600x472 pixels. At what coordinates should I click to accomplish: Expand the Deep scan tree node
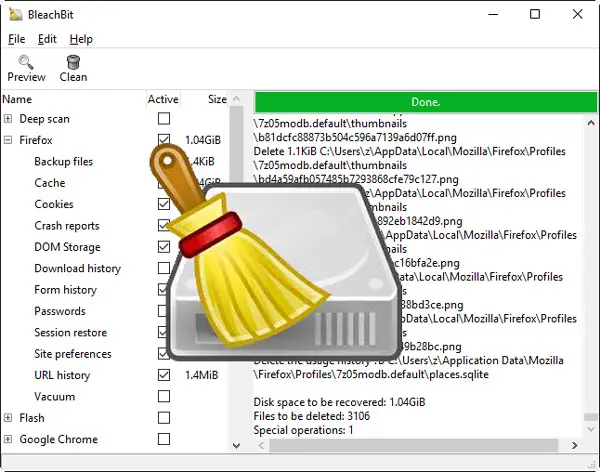(8, 119)
